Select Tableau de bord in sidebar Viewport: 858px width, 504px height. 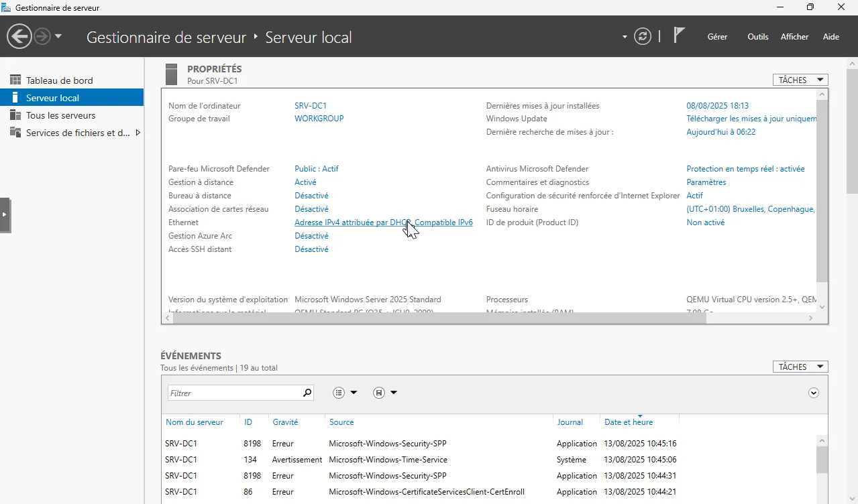pos(59,80)
